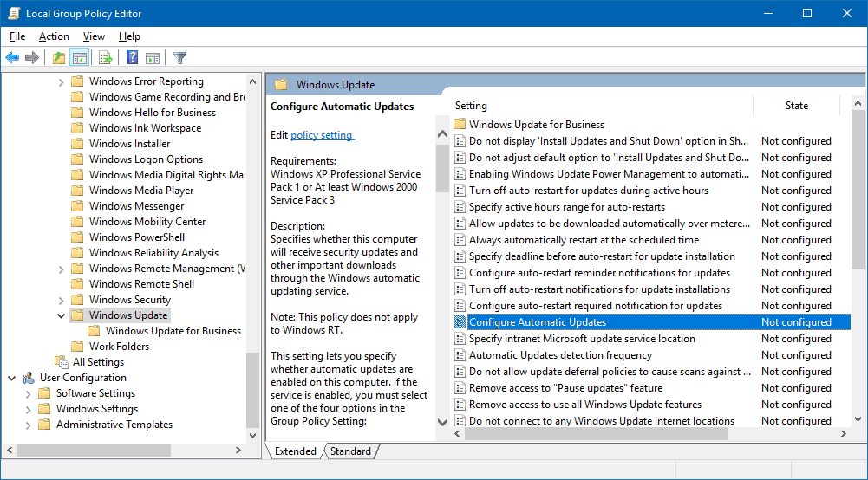Select Windows Reliability Analysis in tree
The width and height of the screenshot is (868, 480).
[x=153, y=253]
